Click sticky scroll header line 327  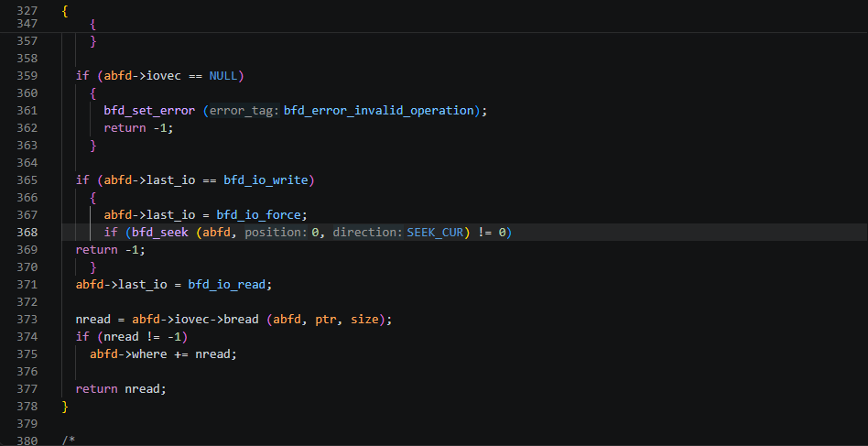(434, 10)
